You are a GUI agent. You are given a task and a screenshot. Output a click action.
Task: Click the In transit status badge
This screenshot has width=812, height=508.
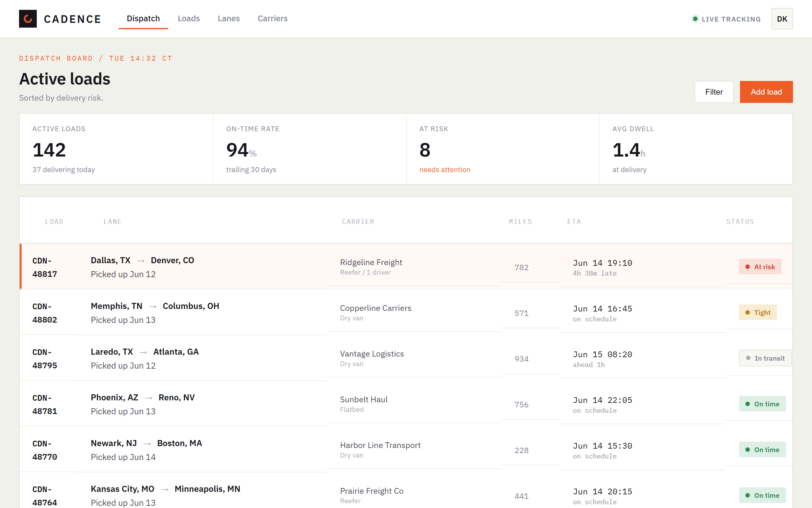765,358
